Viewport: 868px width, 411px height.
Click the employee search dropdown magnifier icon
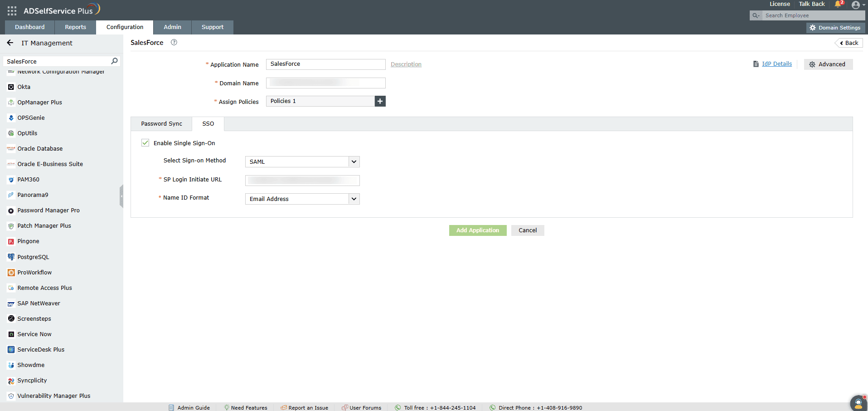[x=756, y=15]
